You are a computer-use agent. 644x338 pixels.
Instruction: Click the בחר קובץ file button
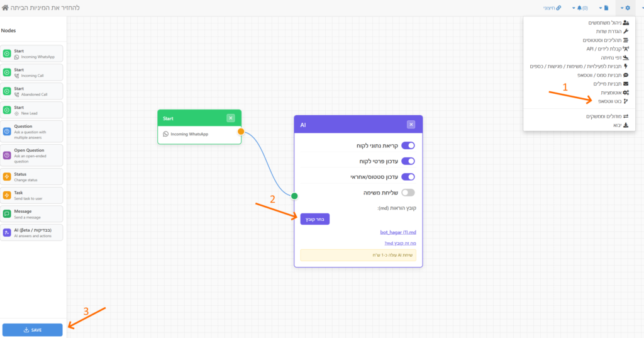[x=315, y=219]
